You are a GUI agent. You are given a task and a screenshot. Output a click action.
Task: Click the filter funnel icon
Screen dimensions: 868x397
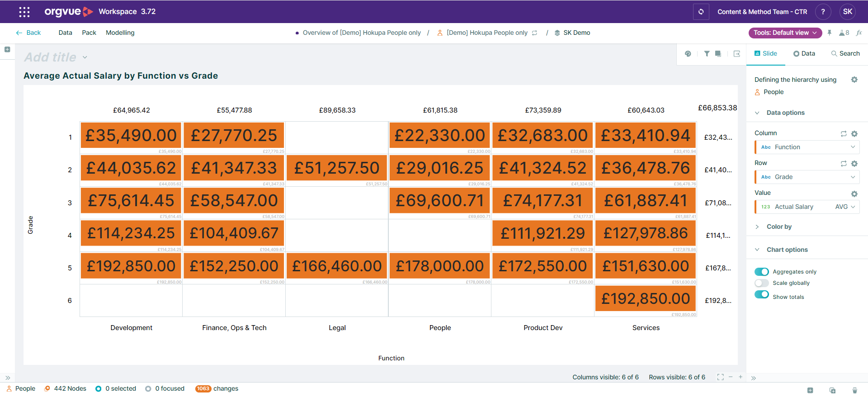tap(707, 54)
